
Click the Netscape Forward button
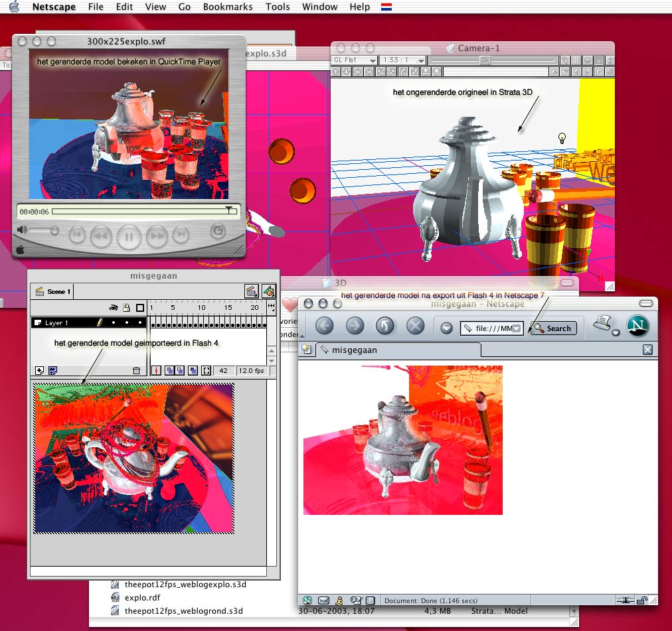[x=355, y=326]
